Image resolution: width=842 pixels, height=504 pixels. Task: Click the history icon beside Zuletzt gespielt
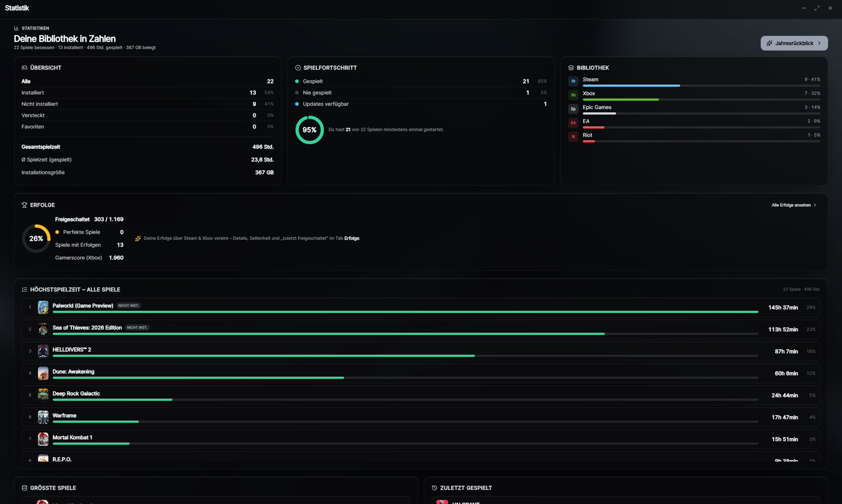(435, 488)
